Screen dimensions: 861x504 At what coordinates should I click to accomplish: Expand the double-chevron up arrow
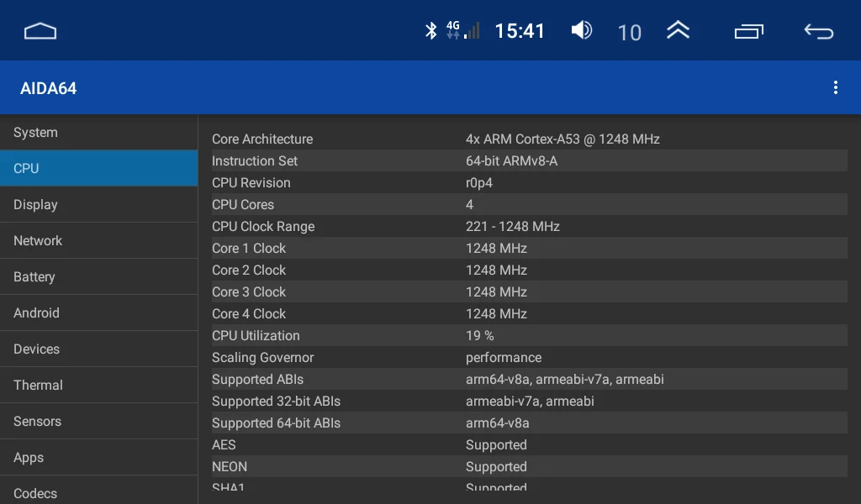678,31
